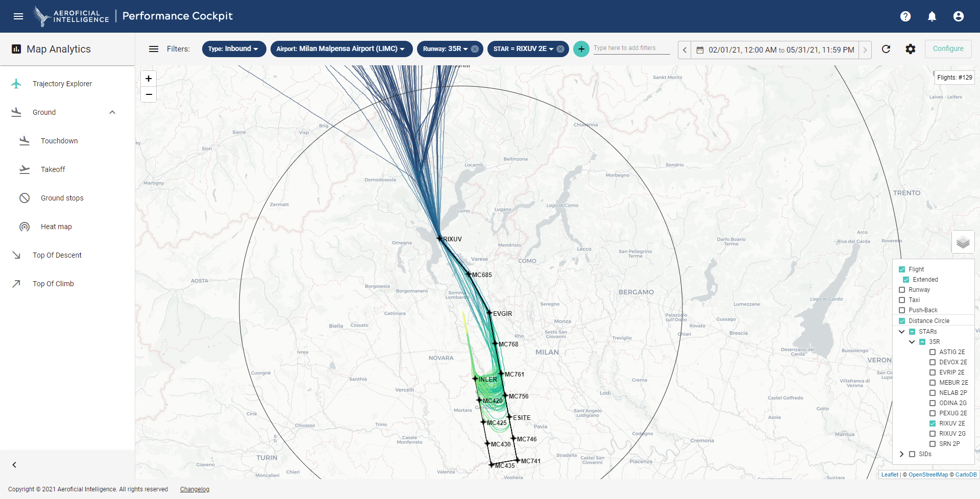Click the Touchdown landing icon

24,141
